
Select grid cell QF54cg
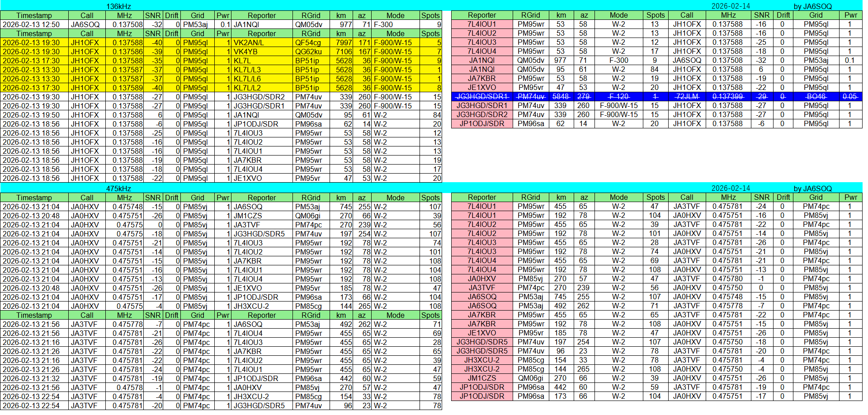point(308,42)
